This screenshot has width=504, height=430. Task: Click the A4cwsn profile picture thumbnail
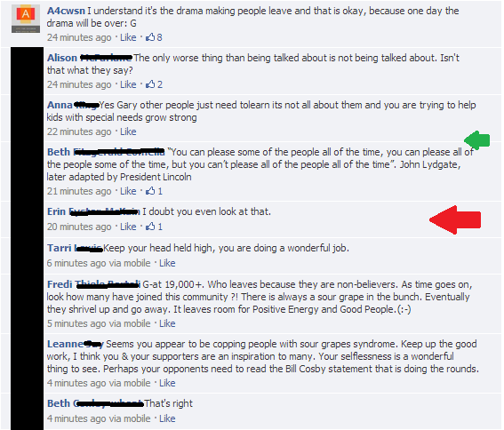click(x=26, y=19)
